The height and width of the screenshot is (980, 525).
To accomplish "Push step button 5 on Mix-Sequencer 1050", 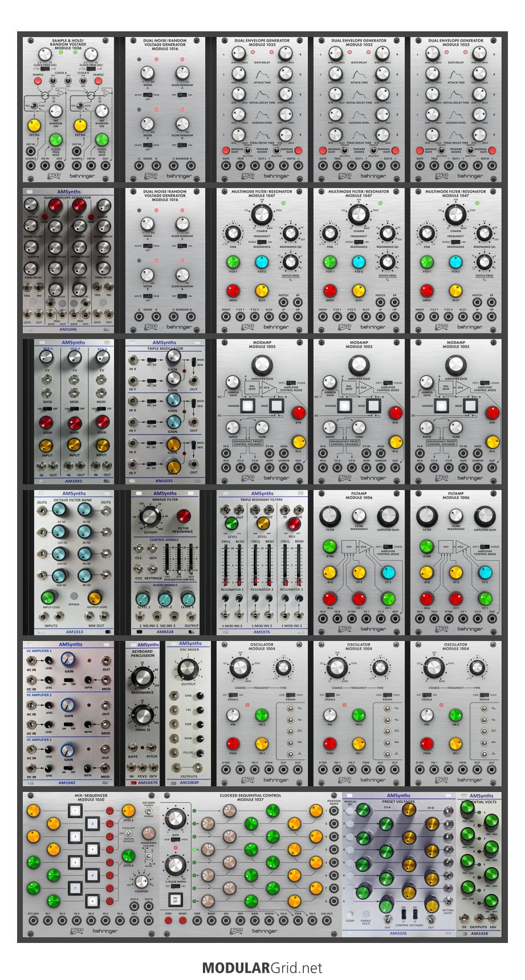I will 75,862.
